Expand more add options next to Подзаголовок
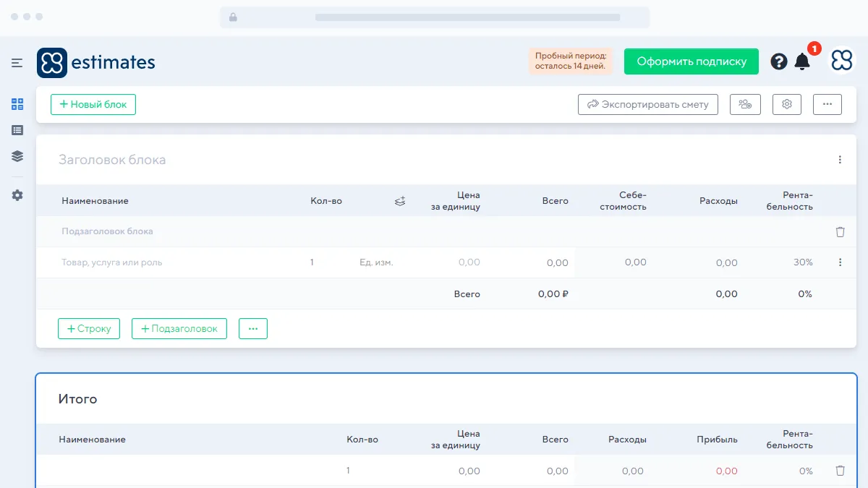The width and height of the screenshot is (868, 488). 253,328
